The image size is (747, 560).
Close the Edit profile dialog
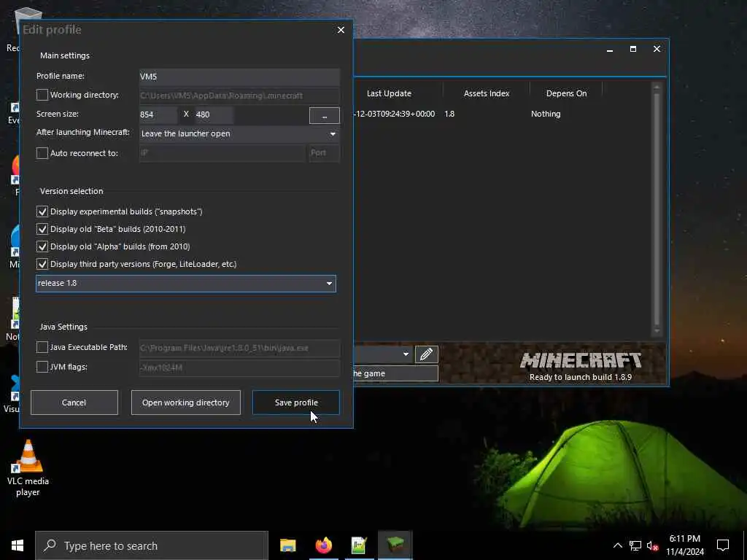click(x=341, y=29)
